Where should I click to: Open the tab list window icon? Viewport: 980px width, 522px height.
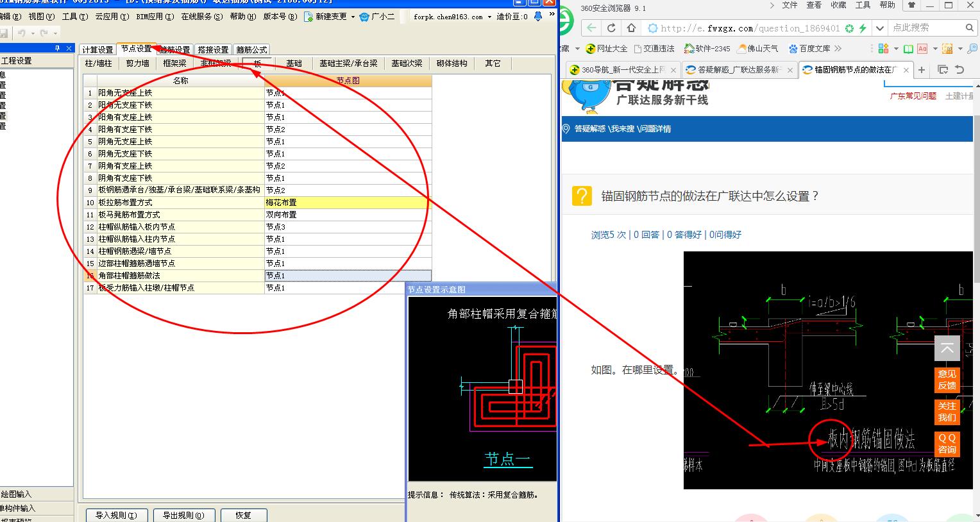coord(942,70)
